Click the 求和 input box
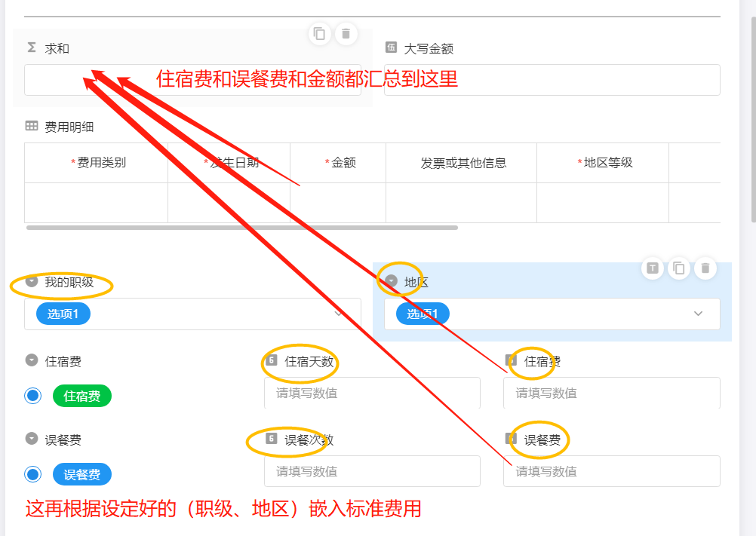The width and height of the screenshot is (756, 536). (x=193, y=80)
